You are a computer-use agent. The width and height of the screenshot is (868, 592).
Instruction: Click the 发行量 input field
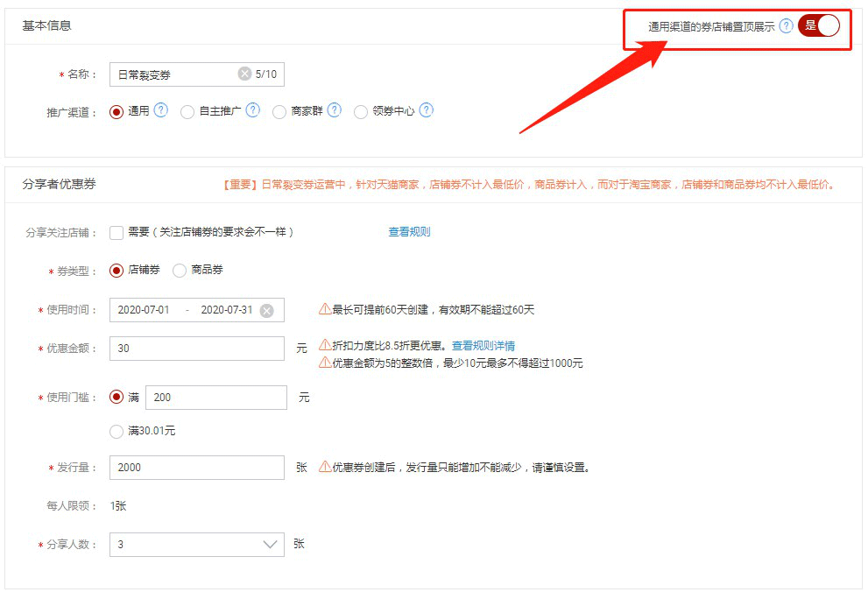pyautogui.click(x=196, y=468)
